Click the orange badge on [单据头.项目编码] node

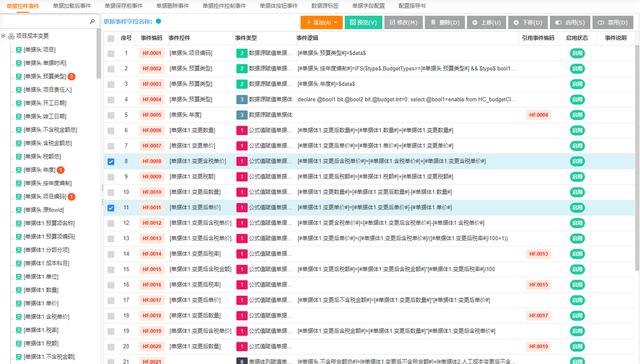[x=71, y=197]
